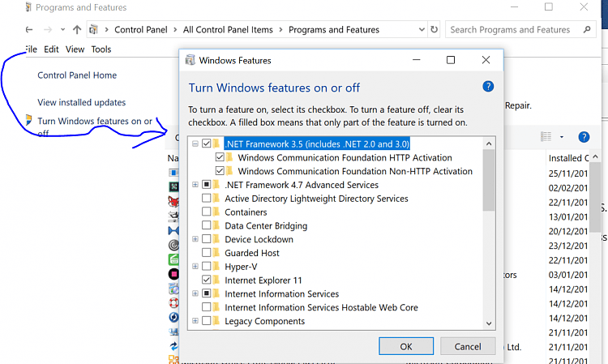Open recent locations dropdown arrow
Screen dimensions: 608x364
(62, 30)
